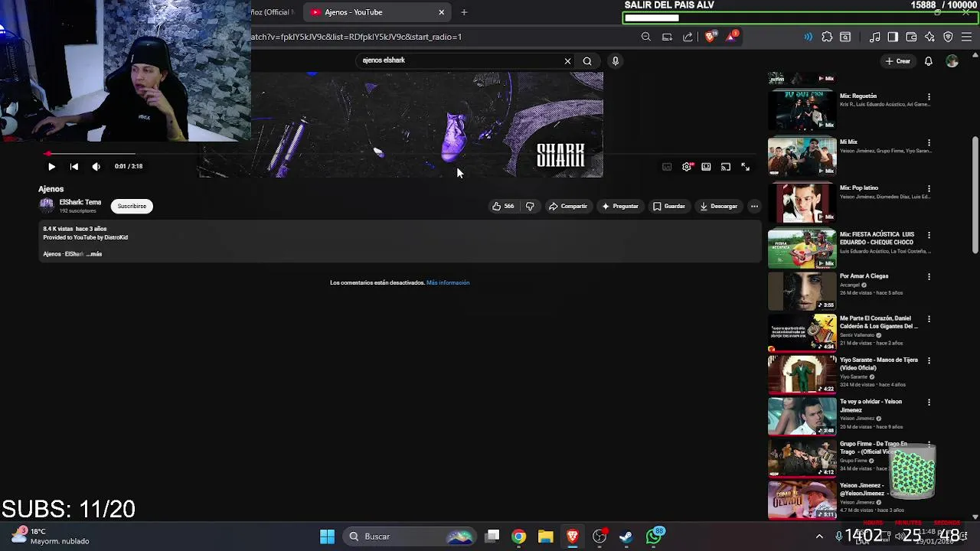Open Windows Start menu
The height and width of the screenshot is (551, 980).
[327, 536]
